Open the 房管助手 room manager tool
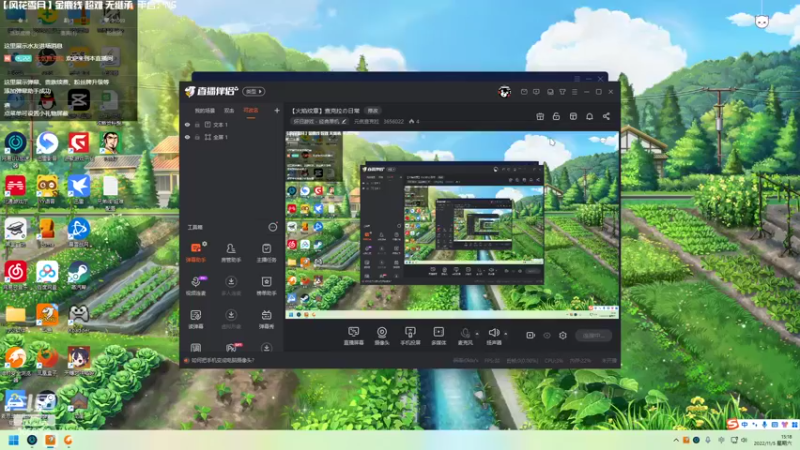The height and width of the screenshot is (450, 800). [231, 252]
